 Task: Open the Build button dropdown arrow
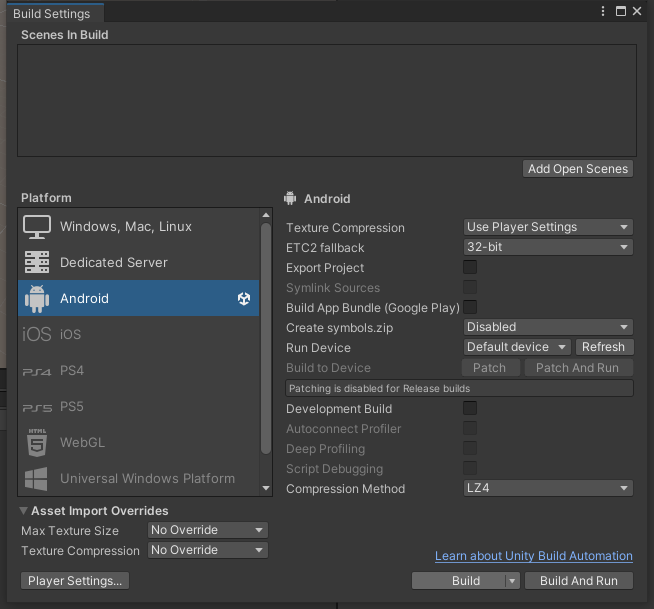pyautogui.click(x=513, y=581)
